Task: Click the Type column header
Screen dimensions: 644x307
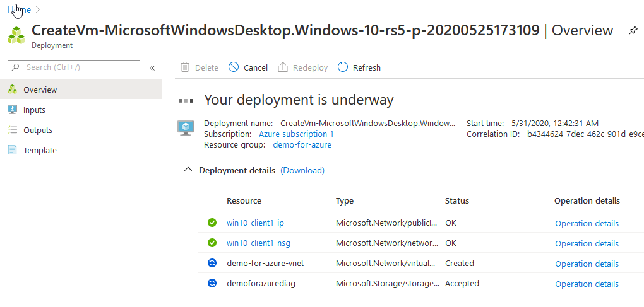Action: 345,201
